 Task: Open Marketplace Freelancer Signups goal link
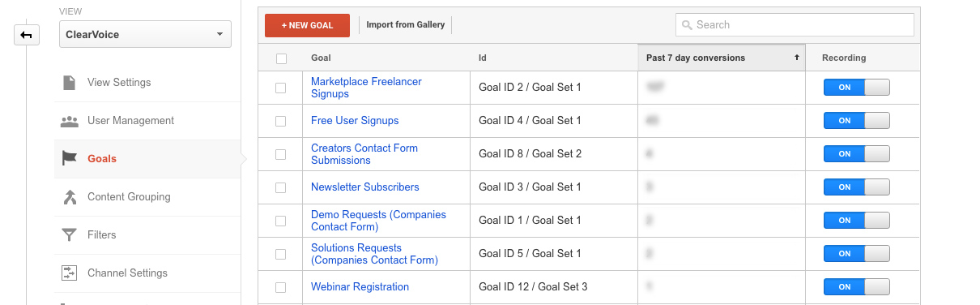(366, 88)
